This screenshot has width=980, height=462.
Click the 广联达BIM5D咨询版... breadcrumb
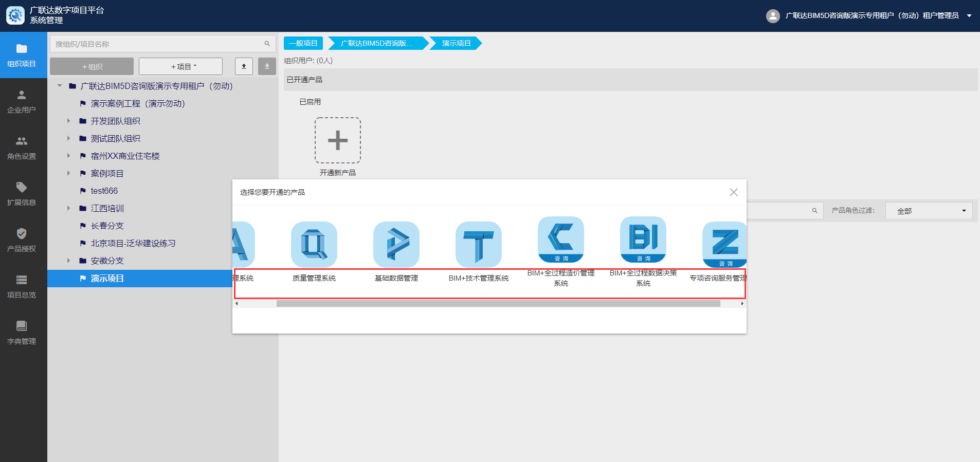click(x=377, y=43)
